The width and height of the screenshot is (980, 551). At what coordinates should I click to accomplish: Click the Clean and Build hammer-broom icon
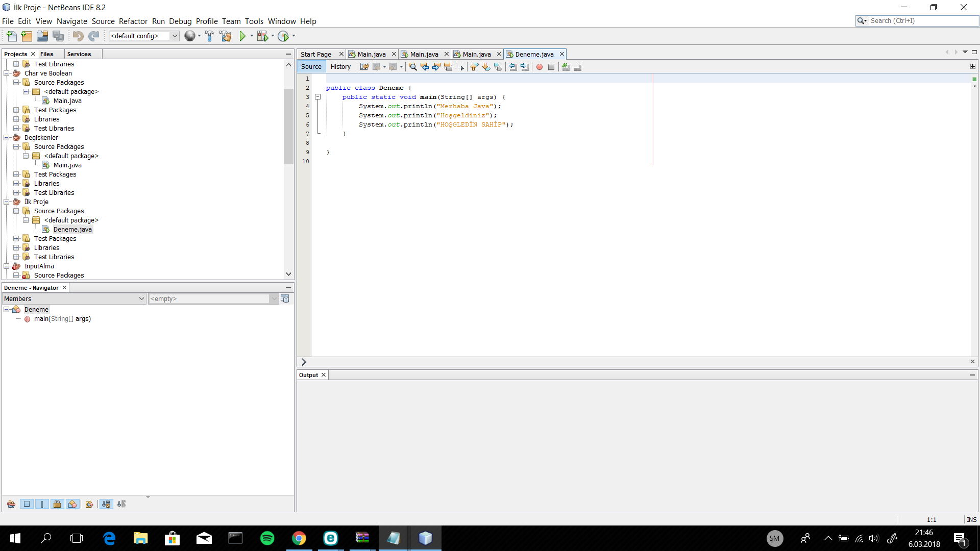tap(225, 36)
